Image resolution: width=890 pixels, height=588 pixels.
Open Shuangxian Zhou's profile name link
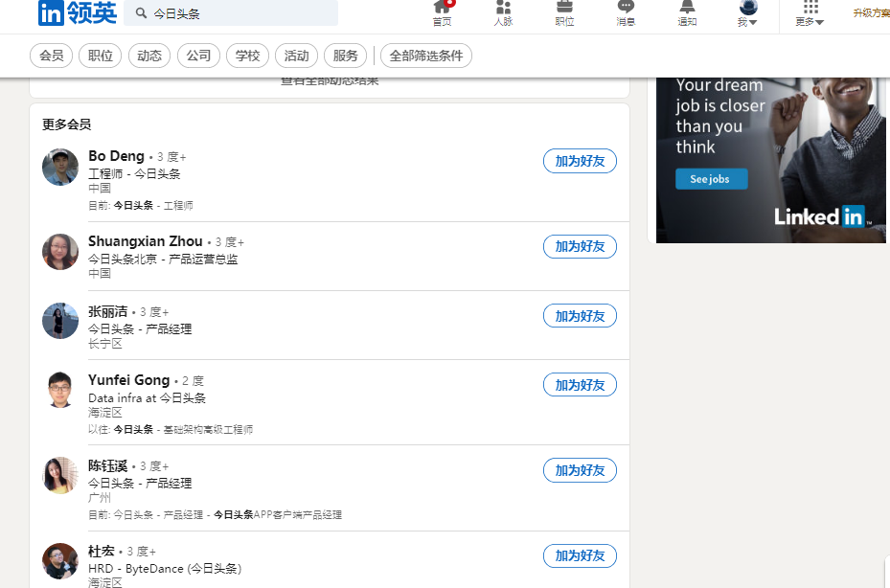pyautogui.click(x=146, y=241)
